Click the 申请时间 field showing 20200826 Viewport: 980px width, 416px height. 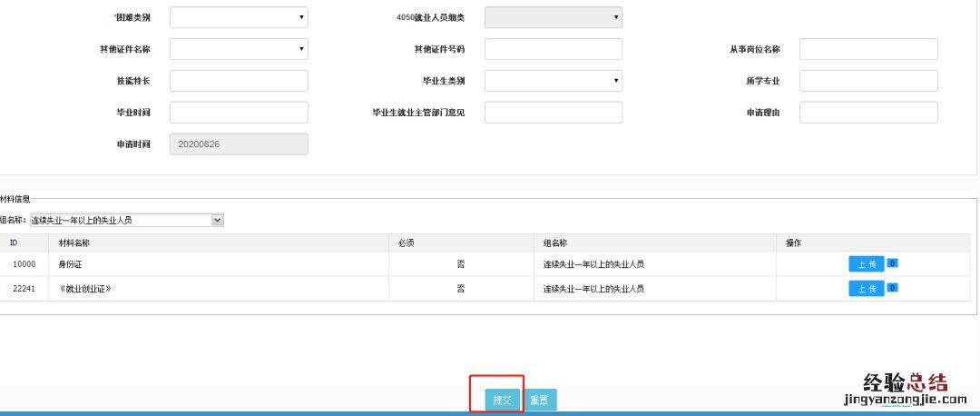(x=239, y=144)
